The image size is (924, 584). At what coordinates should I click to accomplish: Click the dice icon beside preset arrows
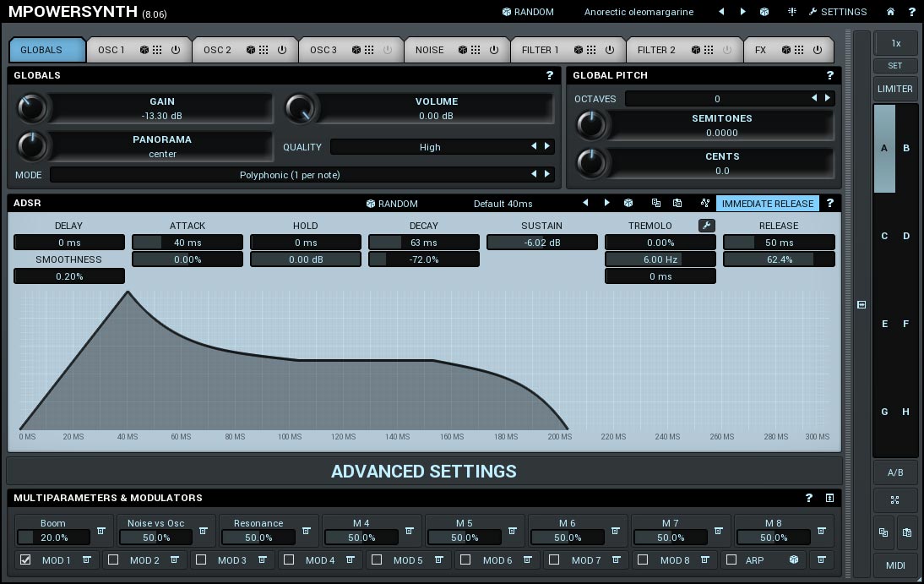pyautogui.click(x=764, y=12)
